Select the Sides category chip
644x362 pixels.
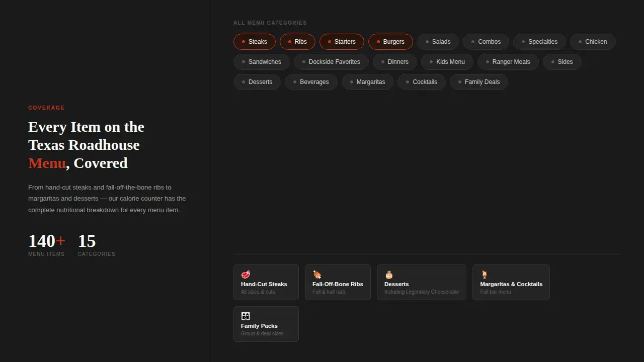coord(562,62)
